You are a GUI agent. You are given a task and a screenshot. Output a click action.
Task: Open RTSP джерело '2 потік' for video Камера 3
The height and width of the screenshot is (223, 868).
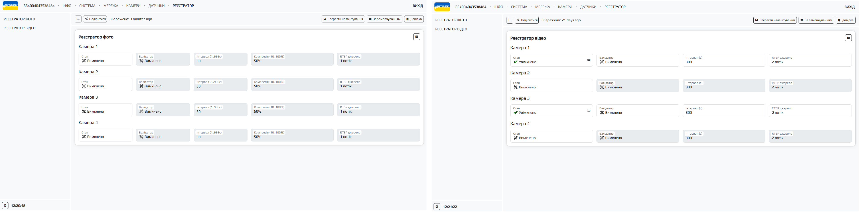coord(810,111)
